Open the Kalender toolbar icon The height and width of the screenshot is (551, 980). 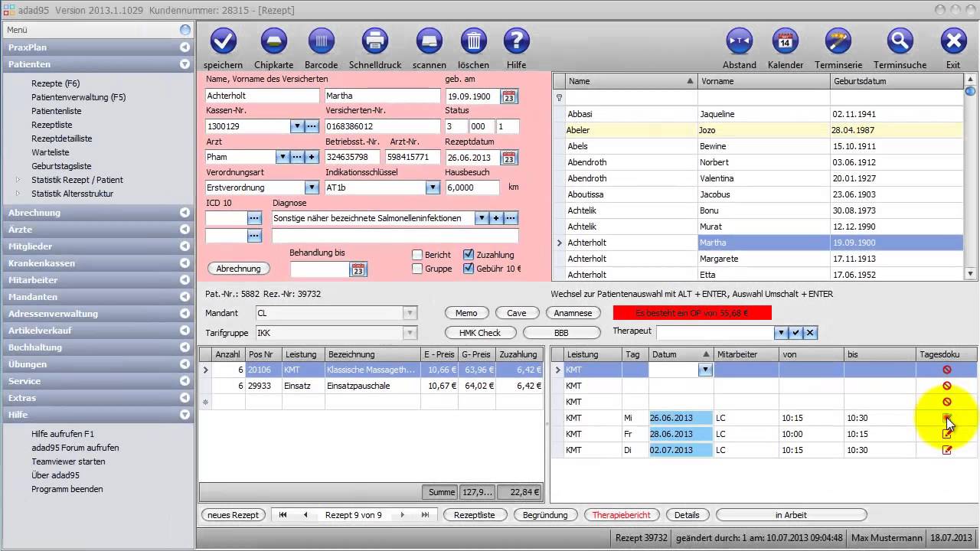point(785,41)
